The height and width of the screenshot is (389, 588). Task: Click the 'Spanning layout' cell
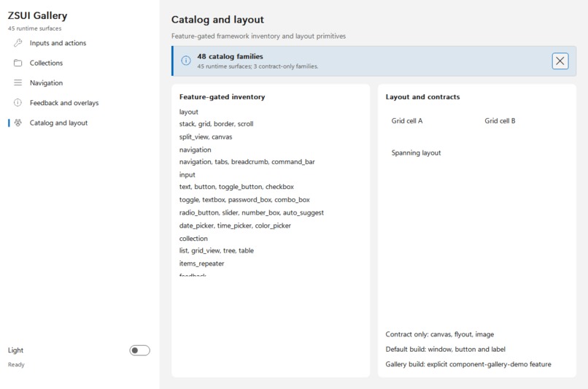click(416, 153)
